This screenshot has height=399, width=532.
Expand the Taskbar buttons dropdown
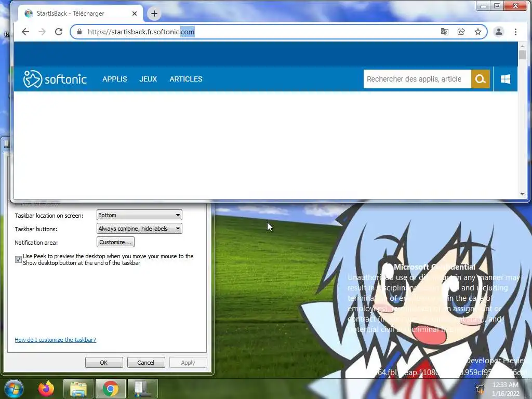click(139, 229)
